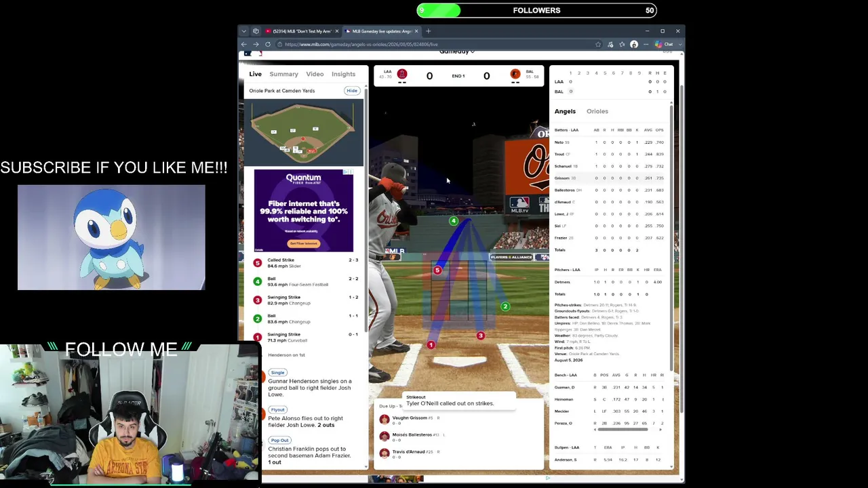
Task: Click pitch 2 marker in the strike zone
Action: (505, 306)
